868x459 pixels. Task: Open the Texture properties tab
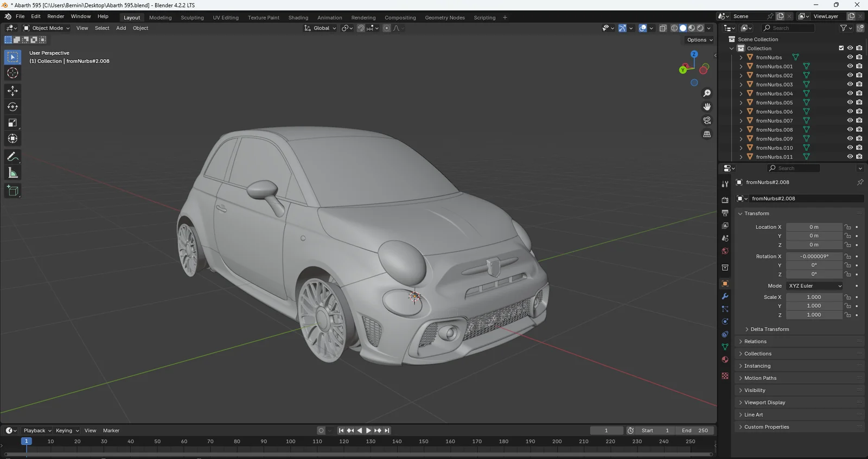tap(725, 375)
